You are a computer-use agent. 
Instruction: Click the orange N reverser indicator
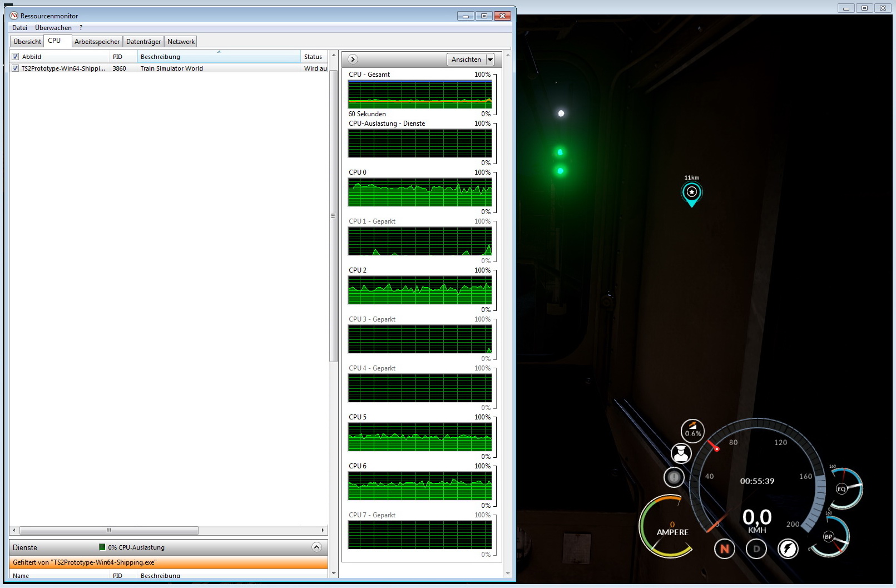click(x=725, y=549)
